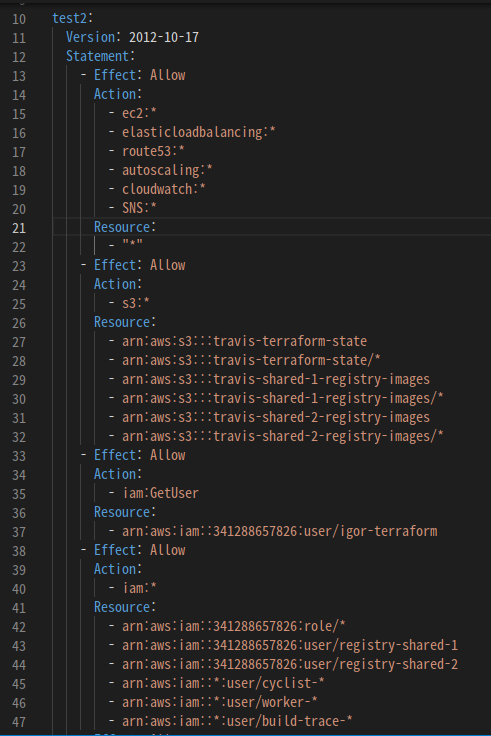Click line number 15 in the gutter
This screenshot has height=736, width=491.
pyautogui.click(x=19, y=114)
